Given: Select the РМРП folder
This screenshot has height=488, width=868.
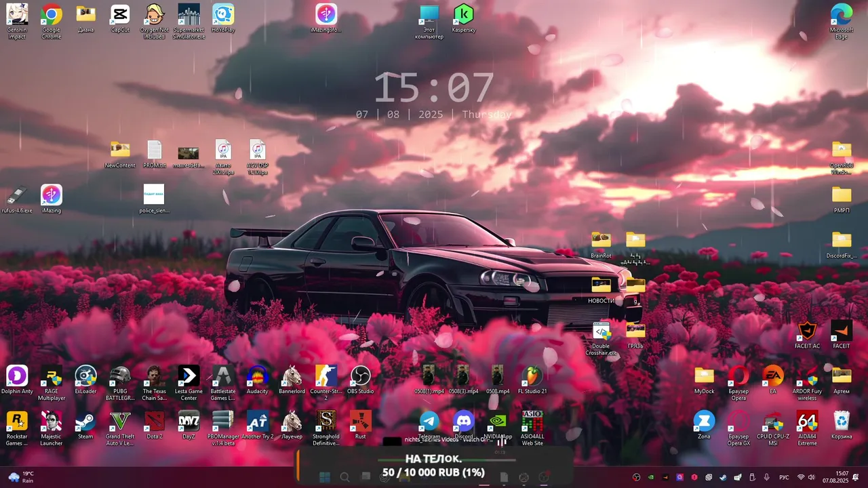Looking at the screenshot, I should (842, 195).
